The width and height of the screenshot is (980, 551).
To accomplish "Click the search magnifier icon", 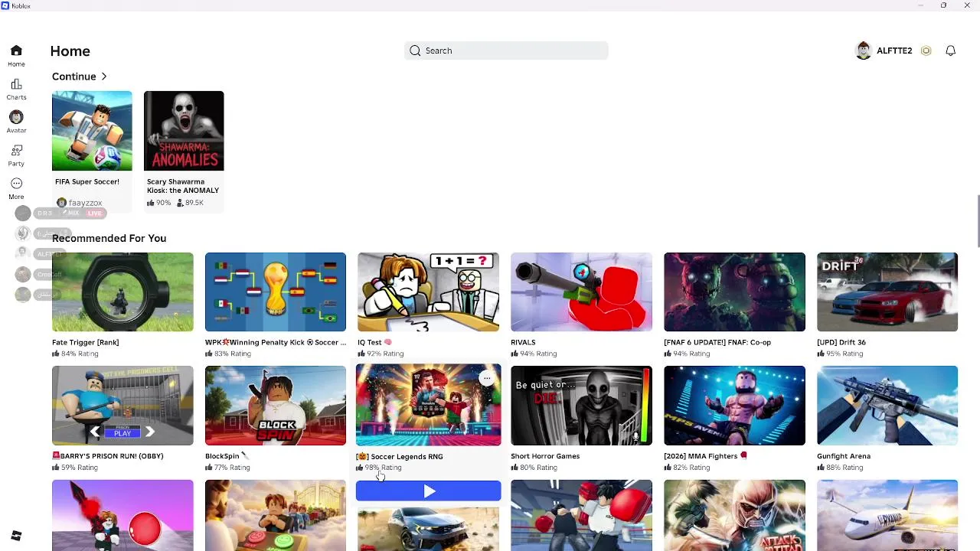I will pyautogui.click(x=415, y=51).
